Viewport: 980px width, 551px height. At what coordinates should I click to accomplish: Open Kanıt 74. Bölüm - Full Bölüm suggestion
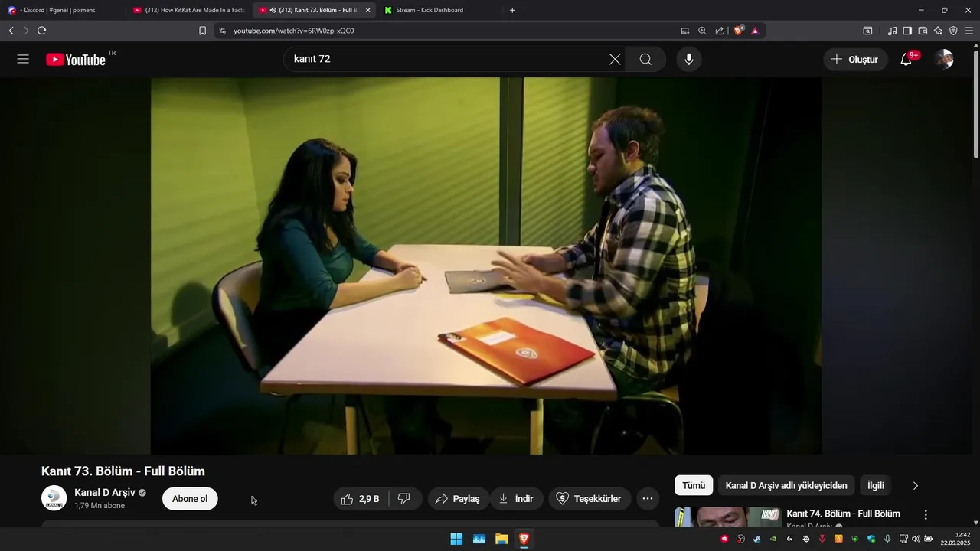coord(843,514)
